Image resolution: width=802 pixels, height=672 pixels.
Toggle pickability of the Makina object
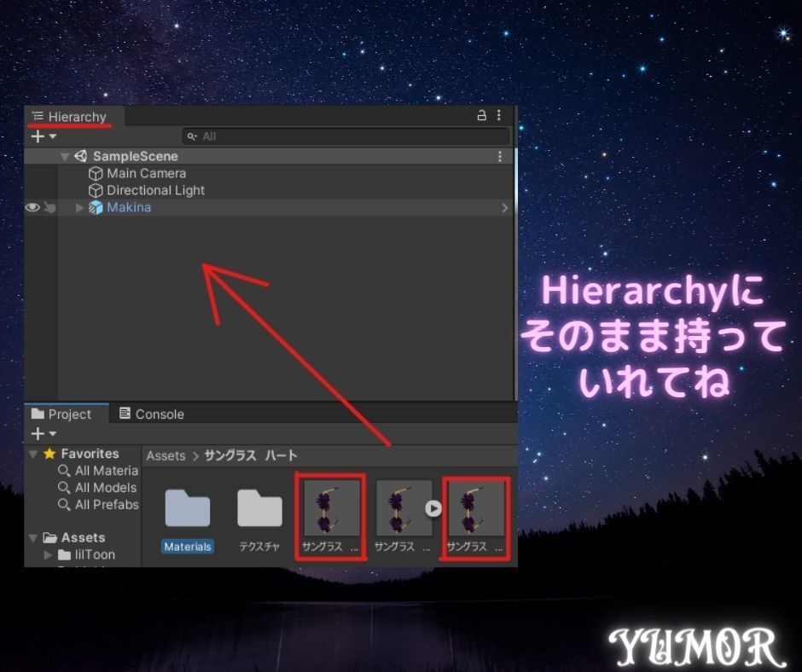pos(50,207)
